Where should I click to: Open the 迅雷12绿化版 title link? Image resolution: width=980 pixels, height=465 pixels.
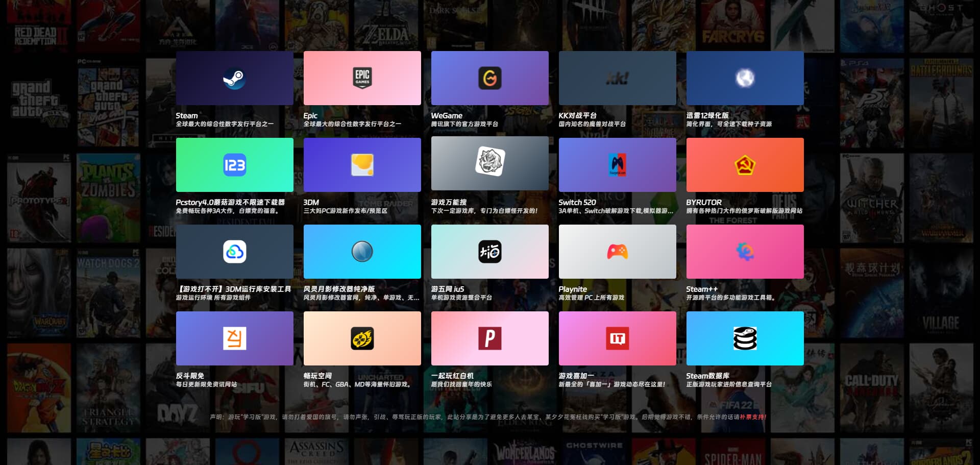(x=707, y=116)
